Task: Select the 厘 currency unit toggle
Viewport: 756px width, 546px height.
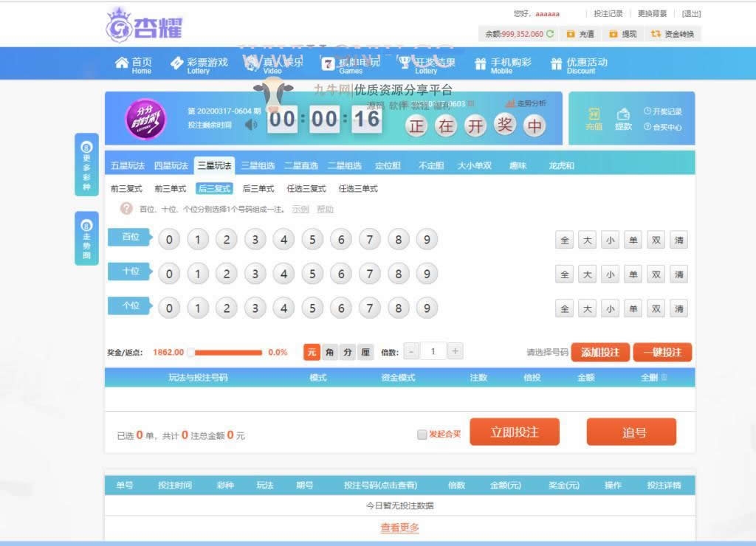Action: (x=365, y=353)
